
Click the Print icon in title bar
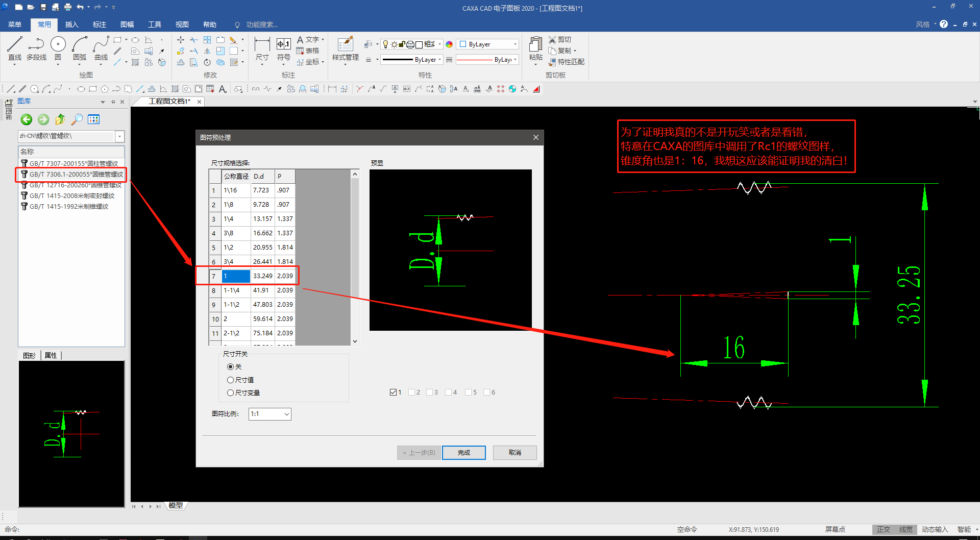click(x=67, y=7)
